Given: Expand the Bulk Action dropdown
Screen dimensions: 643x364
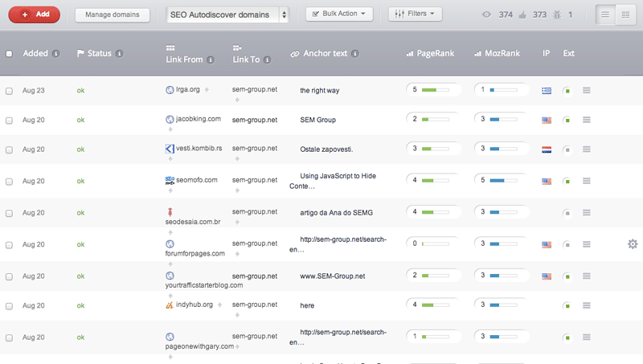Looking at the screenshot, I should pos(340,14).
